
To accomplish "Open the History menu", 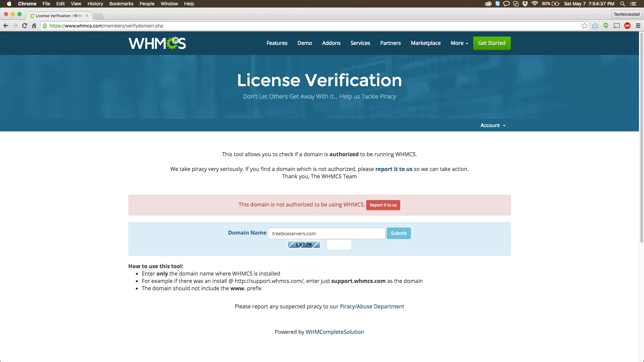I will tap(95, 4).
